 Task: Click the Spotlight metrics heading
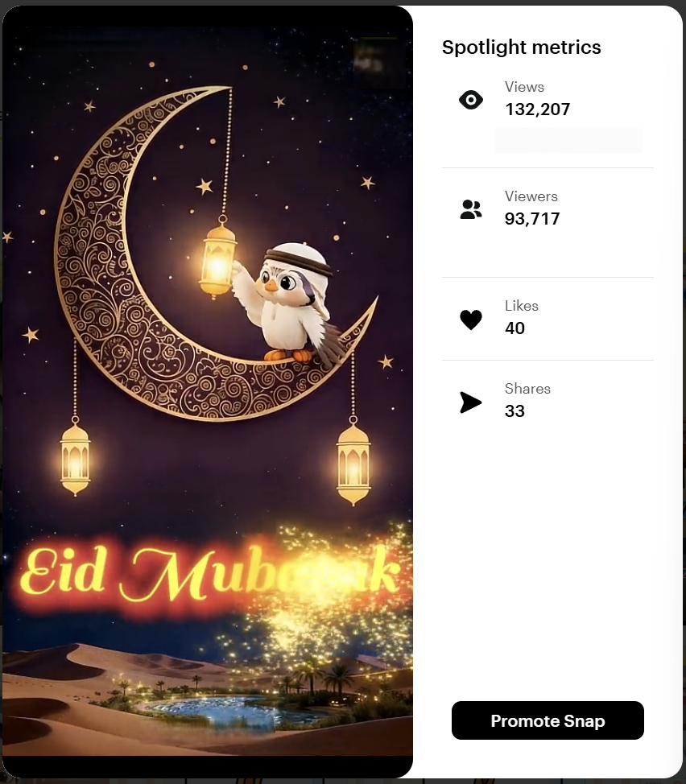point(522,47)
